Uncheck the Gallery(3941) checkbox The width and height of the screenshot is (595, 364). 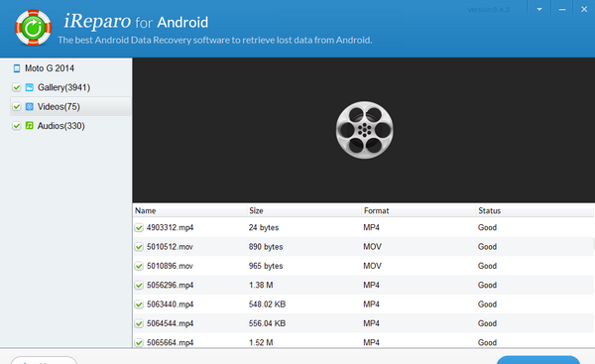(16, 87)
